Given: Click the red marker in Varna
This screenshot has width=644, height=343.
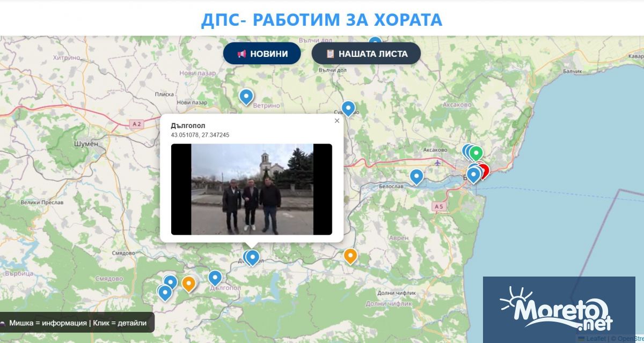Looking at the screenshot, I should pyautogui.click(x=484, y=171).
